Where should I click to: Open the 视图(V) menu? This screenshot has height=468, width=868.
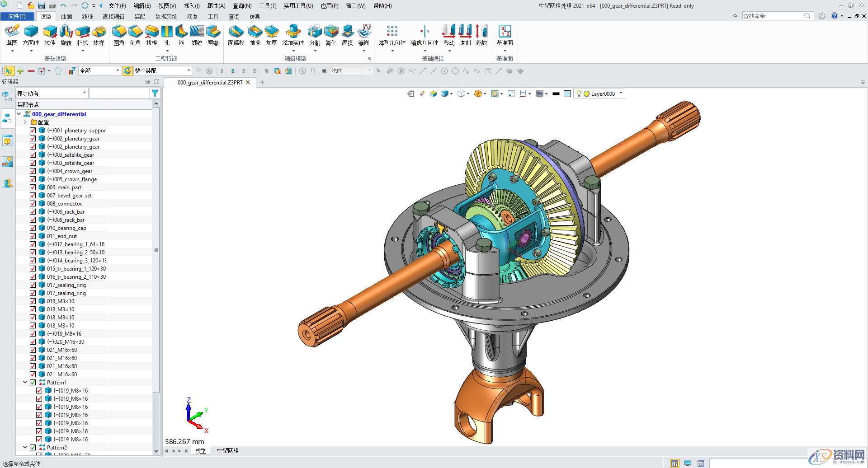pos(167,6)
